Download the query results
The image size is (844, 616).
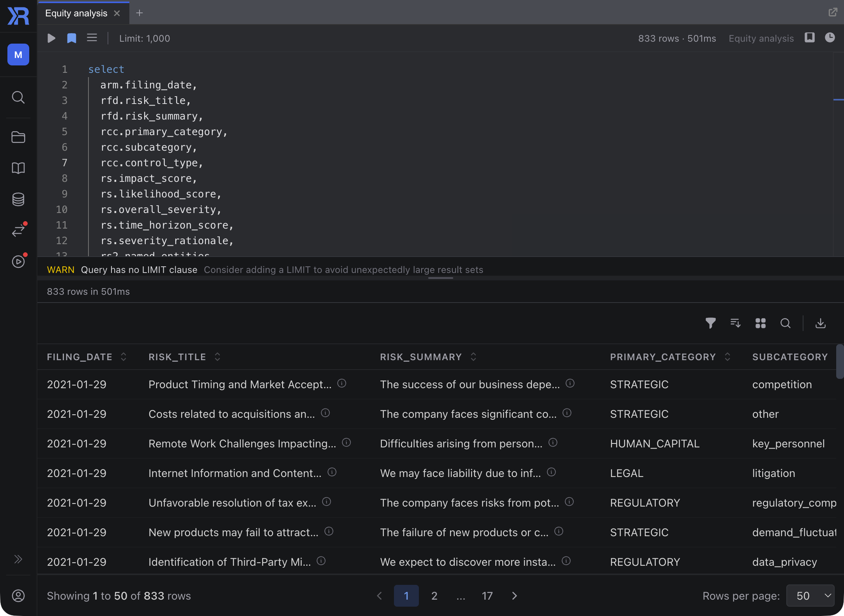[x=820, y=323]
